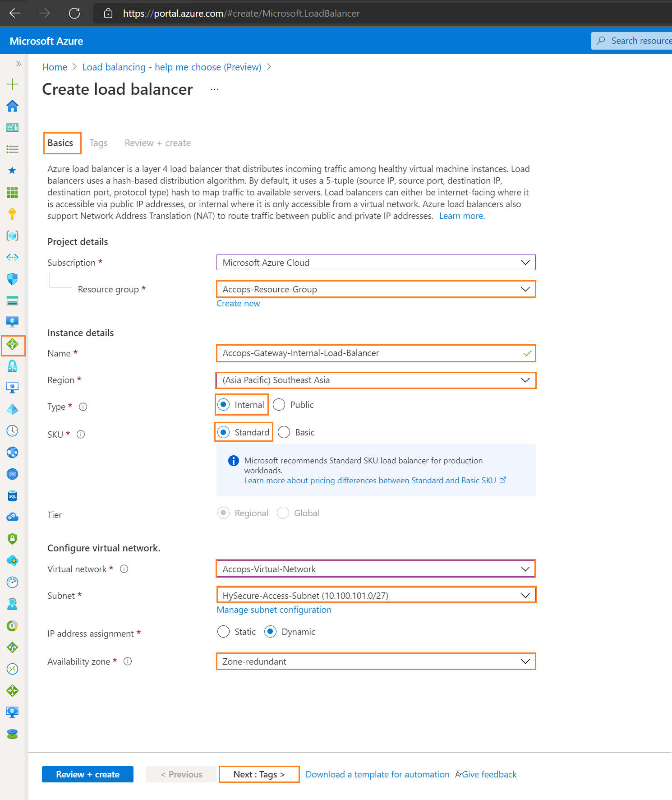Open the yellow key Subscriptions icon
This screenshot has height=800, width=672.
pos(12,214)
